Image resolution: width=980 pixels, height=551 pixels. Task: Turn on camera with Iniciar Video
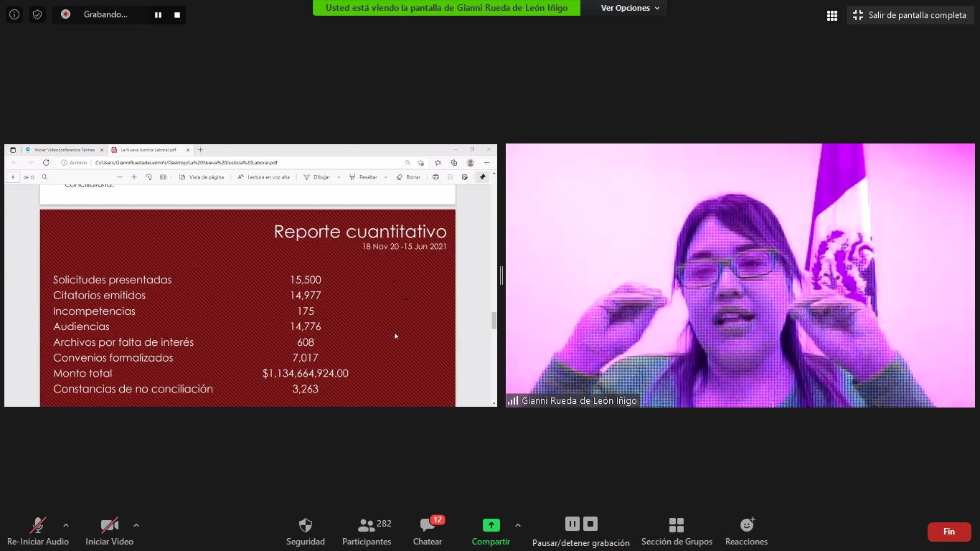point(109,532)
